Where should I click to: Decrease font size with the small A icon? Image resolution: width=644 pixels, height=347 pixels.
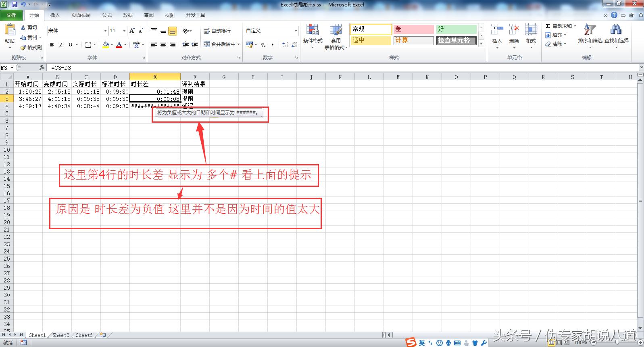point(141,31)
